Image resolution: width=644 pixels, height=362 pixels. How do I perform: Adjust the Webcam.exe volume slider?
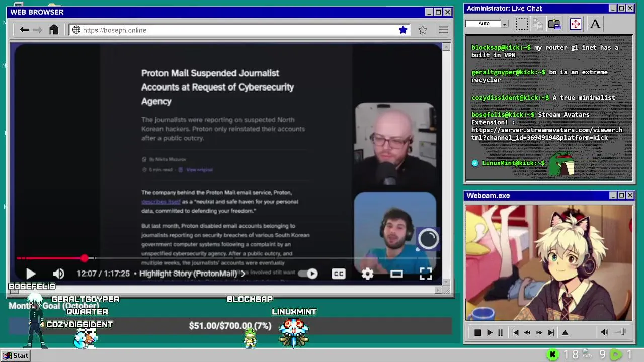click(620, 332)
